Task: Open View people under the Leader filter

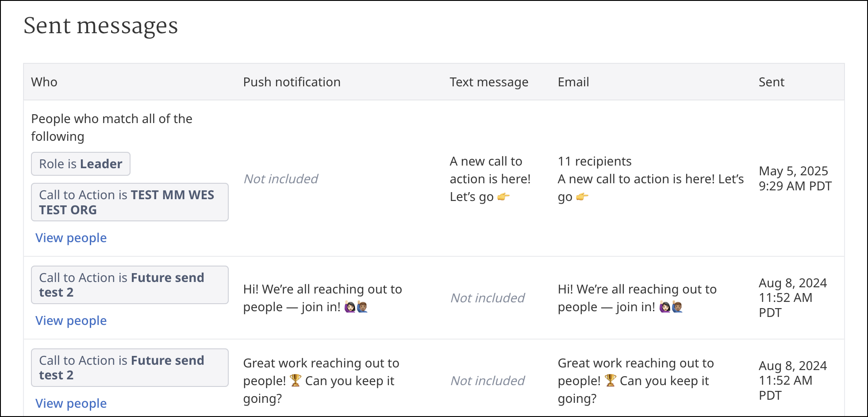Action: pyautogui.click(x=71, y=238)
